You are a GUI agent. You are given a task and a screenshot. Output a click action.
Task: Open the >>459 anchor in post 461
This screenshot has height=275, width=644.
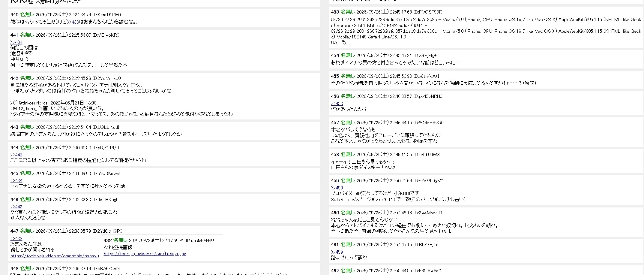(x=337, y=252)
